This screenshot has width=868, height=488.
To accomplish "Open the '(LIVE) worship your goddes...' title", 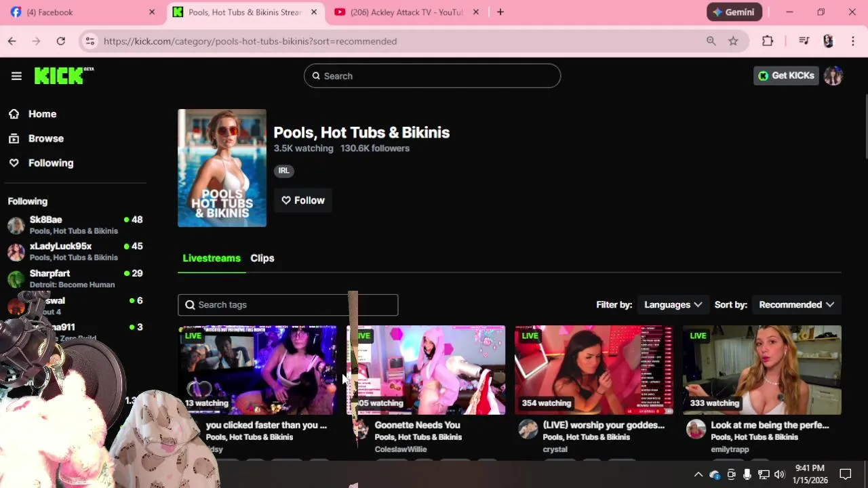I will (604, 425).
